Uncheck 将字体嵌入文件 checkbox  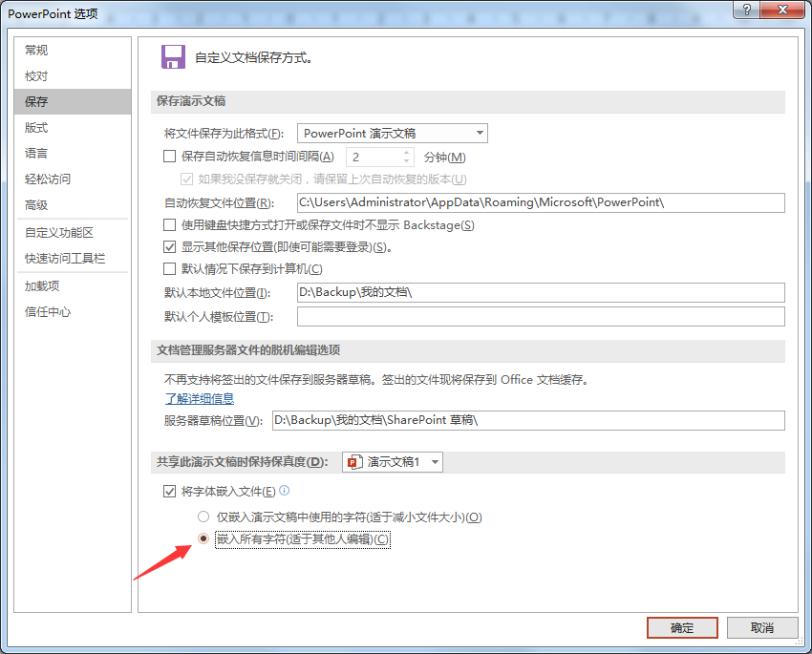click(x=169, y=491)
